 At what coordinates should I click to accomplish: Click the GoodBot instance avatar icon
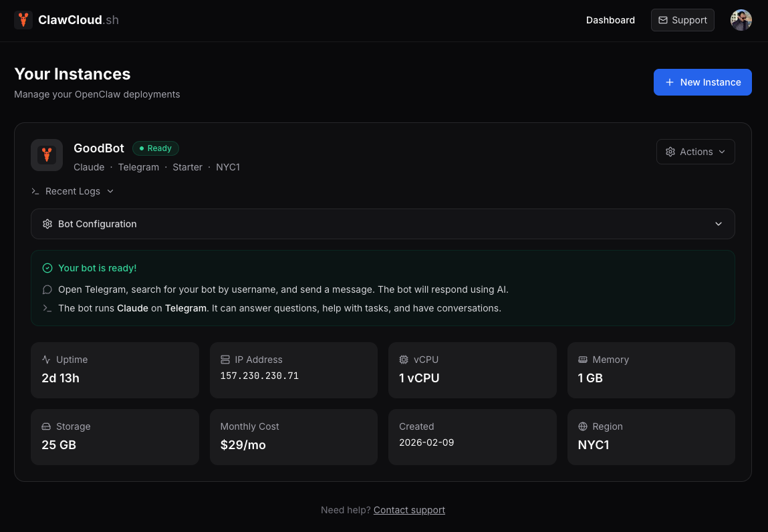point(47,154)
